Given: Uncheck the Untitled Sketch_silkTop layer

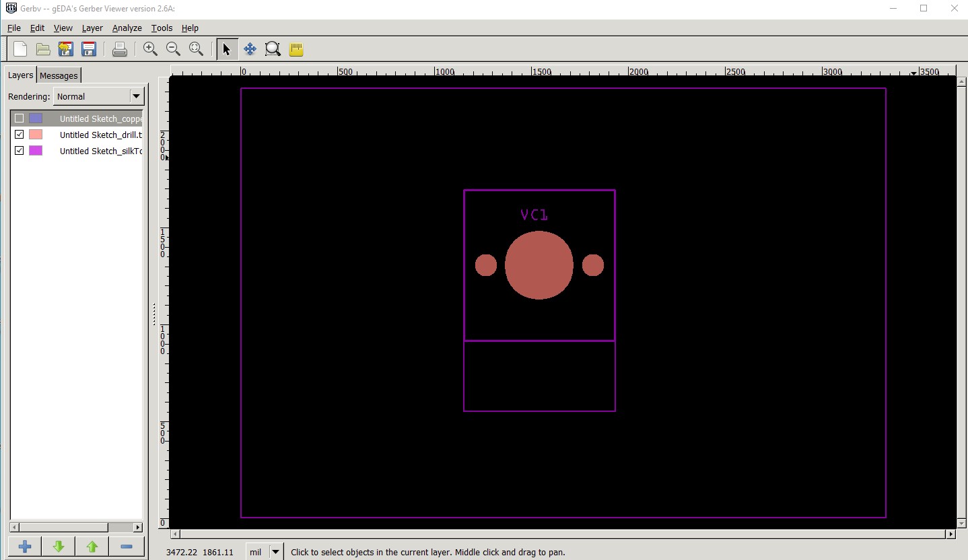Looking at the screenshot, I should point(19,151).
